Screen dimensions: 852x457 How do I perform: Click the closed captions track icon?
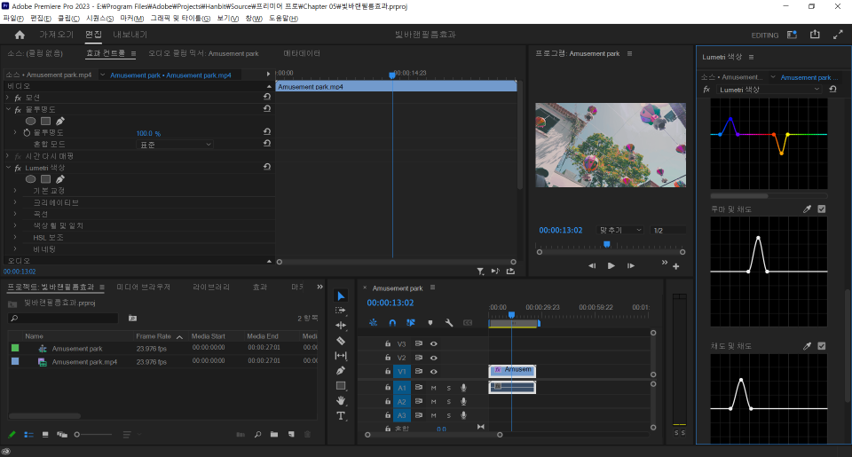[467, 323]
